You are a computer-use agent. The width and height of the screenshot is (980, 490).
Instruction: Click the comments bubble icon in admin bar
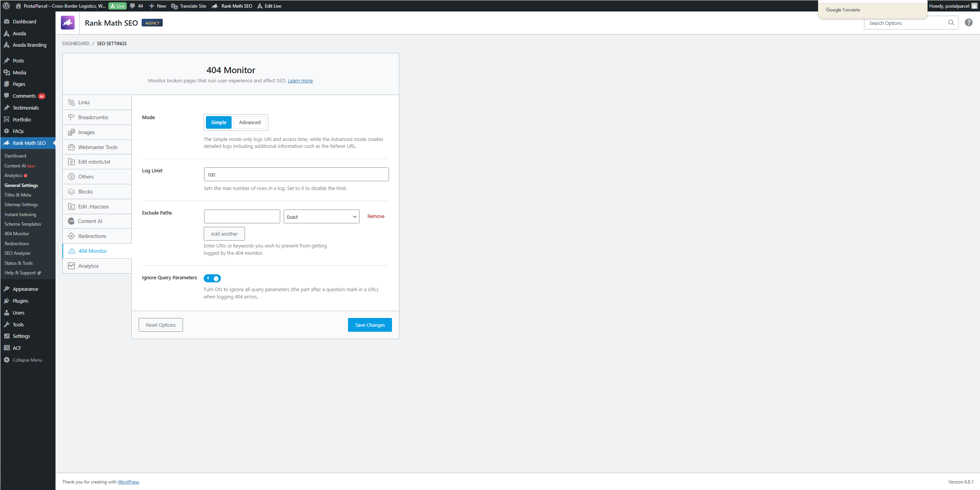132,6
